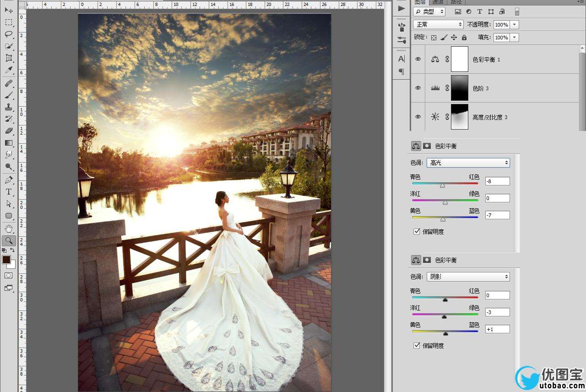Select the Horizontal Type tool
586x392 pixels.
tap(9, 192)
